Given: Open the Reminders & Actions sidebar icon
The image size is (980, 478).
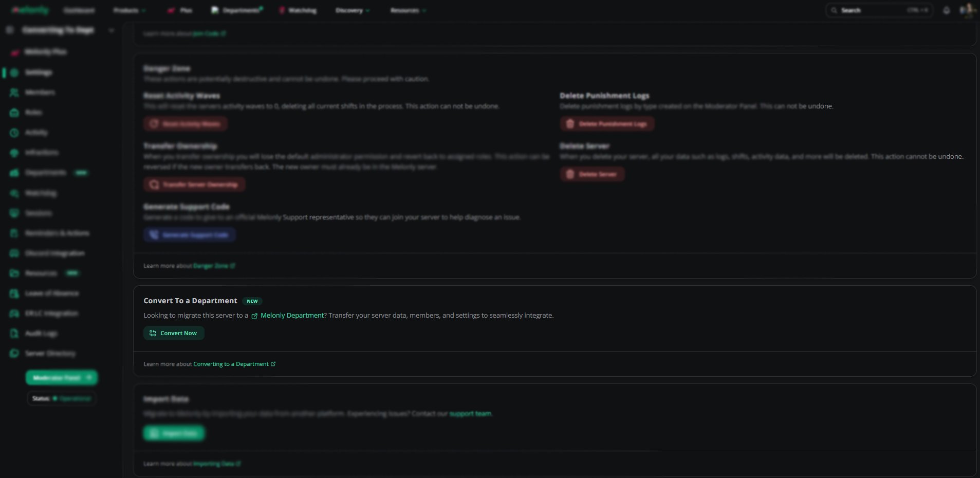Looking at the screenshot, I should [x=14, y=233].
